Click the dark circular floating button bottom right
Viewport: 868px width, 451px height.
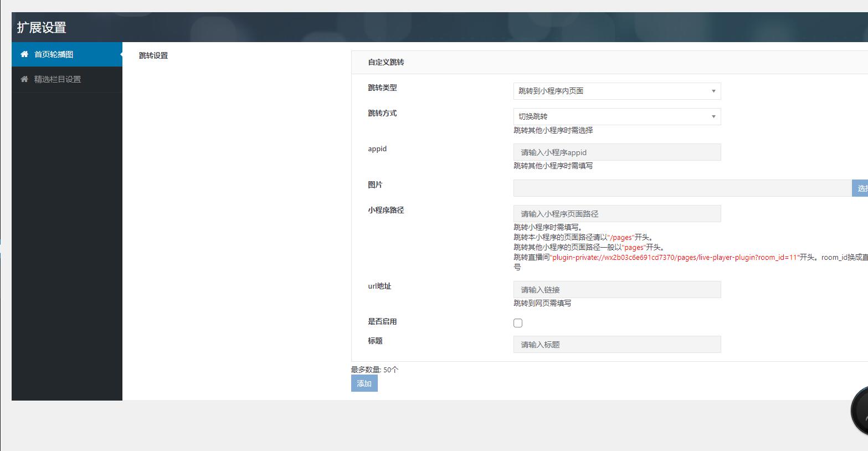861,411
